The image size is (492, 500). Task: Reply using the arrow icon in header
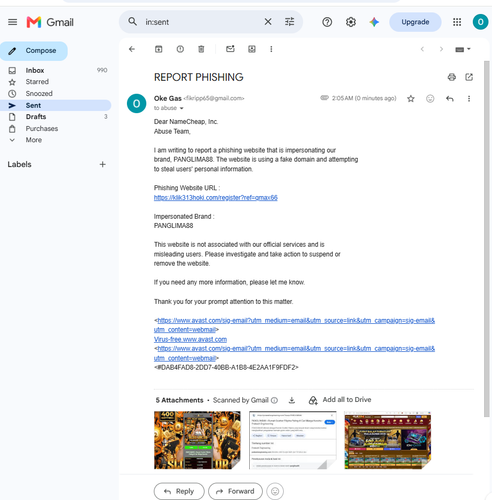tap(450, 99)
